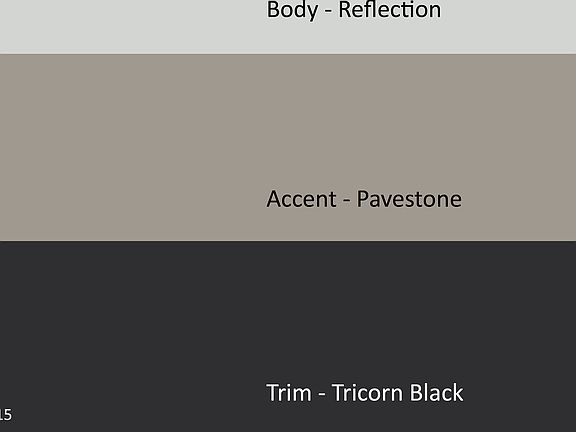Click the dash after 'Body'
The image size is (576, 432).
(x=328, y=12)
